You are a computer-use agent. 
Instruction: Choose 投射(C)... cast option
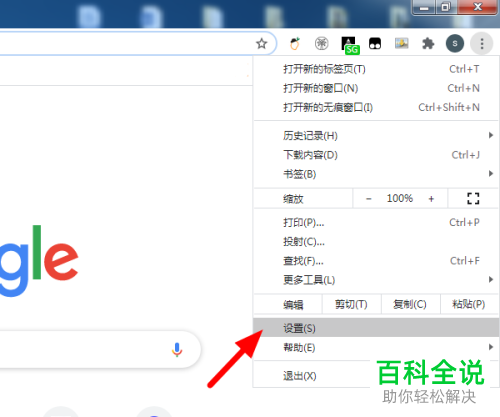376,242
